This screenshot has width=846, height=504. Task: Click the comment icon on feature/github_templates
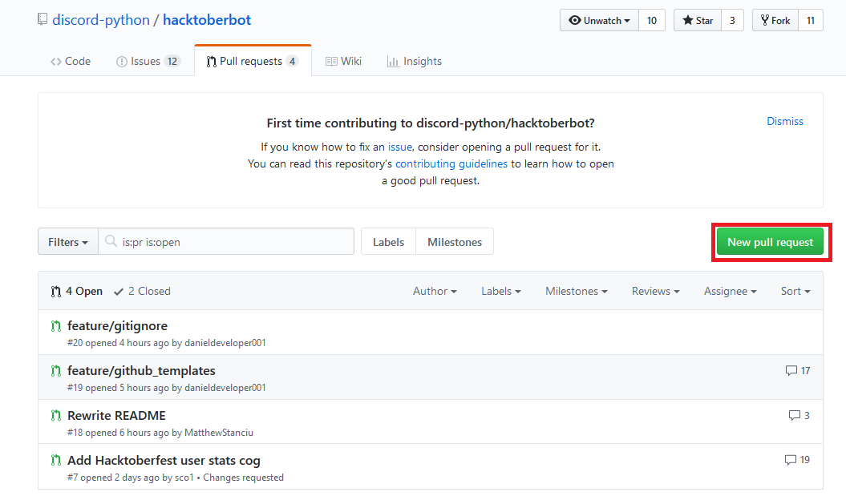[x=791, y=371]
